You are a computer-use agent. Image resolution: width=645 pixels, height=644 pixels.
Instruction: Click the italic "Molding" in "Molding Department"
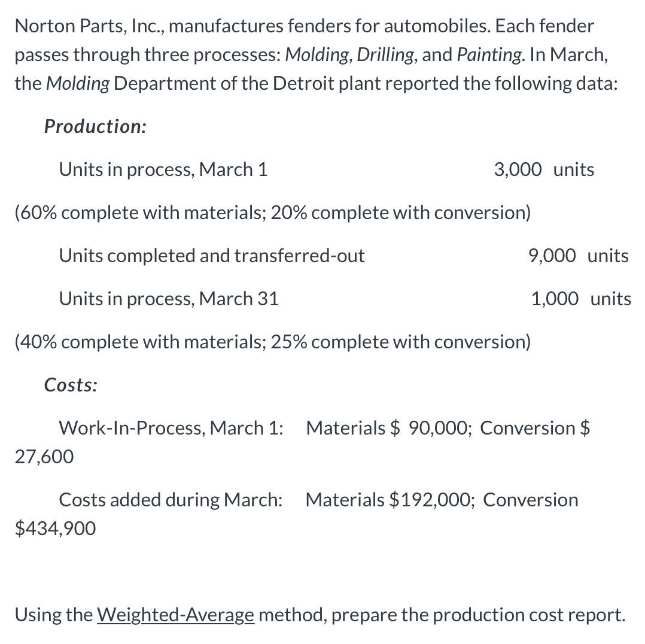pos(78,83)
